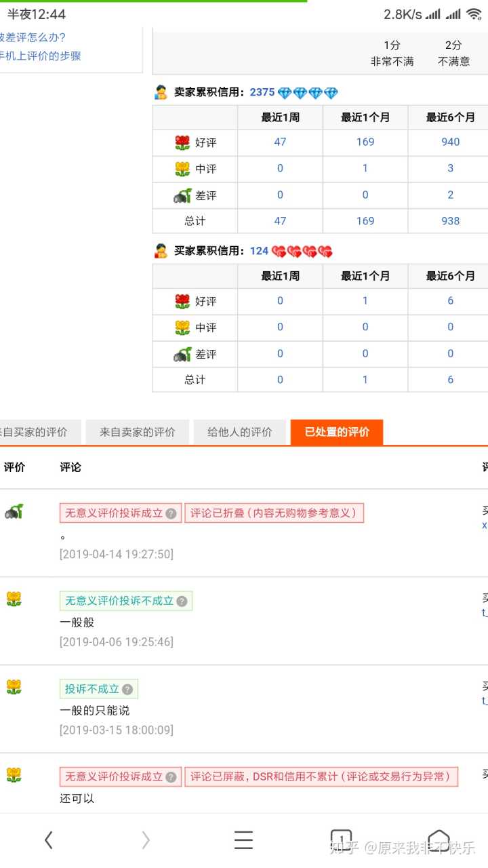488x868 pixels.
Task: Open the 手机上评价的步骤 help link
Action: [40, 56]
